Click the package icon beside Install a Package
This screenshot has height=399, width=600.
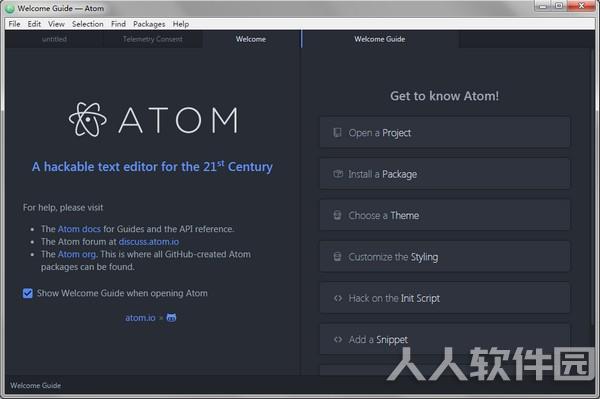pyautogui.click(x=338, y=174)
